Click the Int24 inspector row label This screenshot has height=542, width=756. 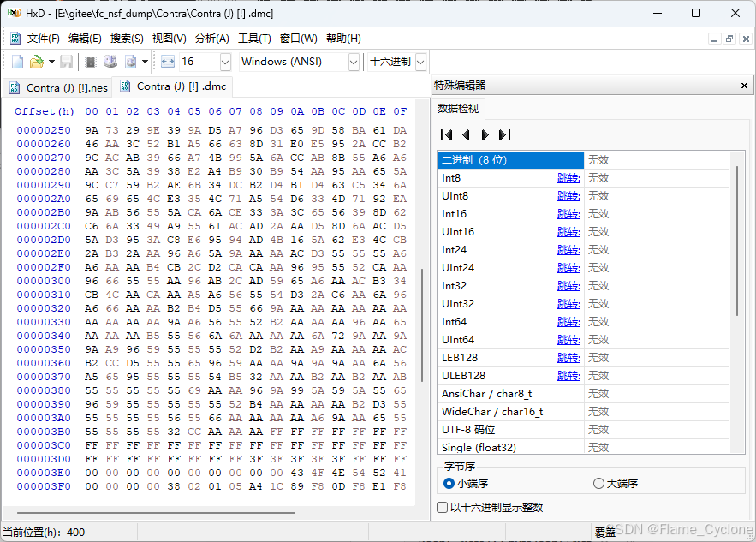point(454,250)
